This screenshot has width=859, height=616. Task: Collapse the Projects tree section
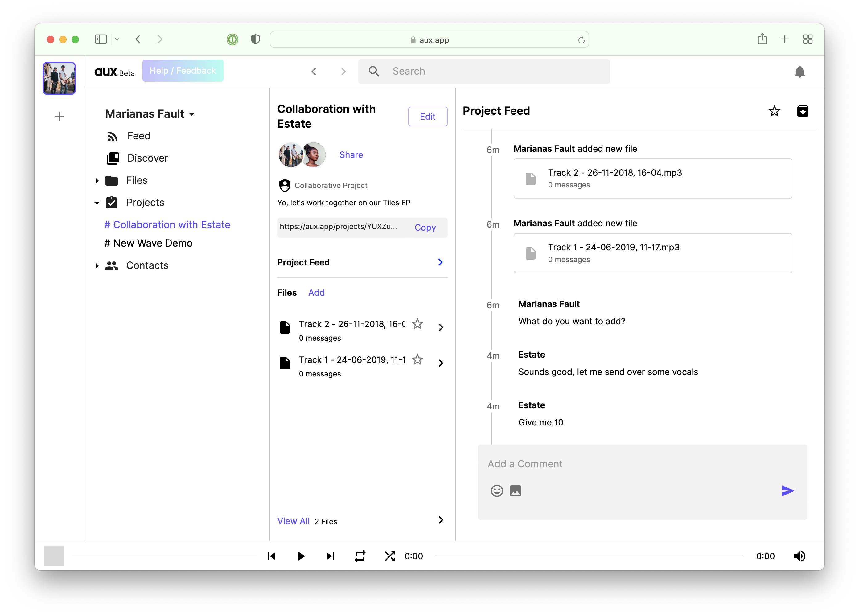tap(97, 203)
